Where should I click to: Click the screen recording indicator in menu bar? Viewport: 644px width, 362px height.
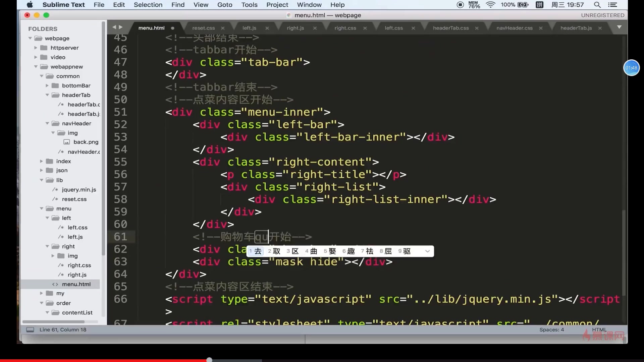460,4
